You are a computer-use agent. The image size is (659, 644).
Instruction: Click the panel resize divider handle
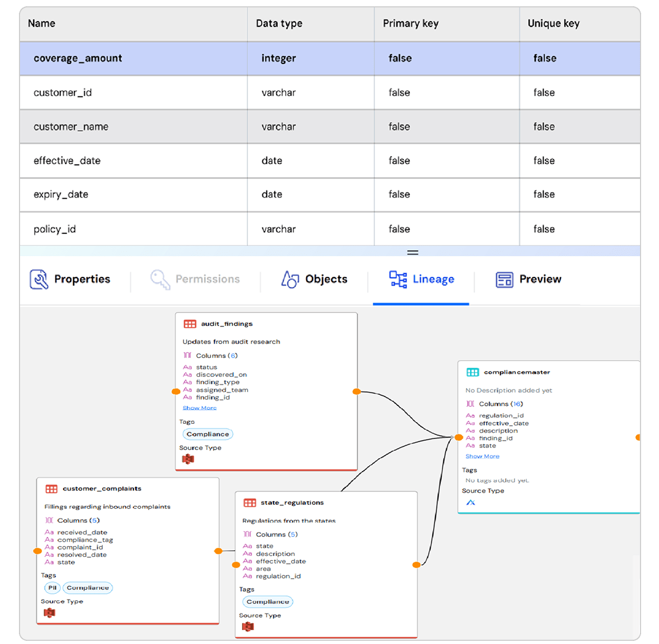[x=413, y=252]
